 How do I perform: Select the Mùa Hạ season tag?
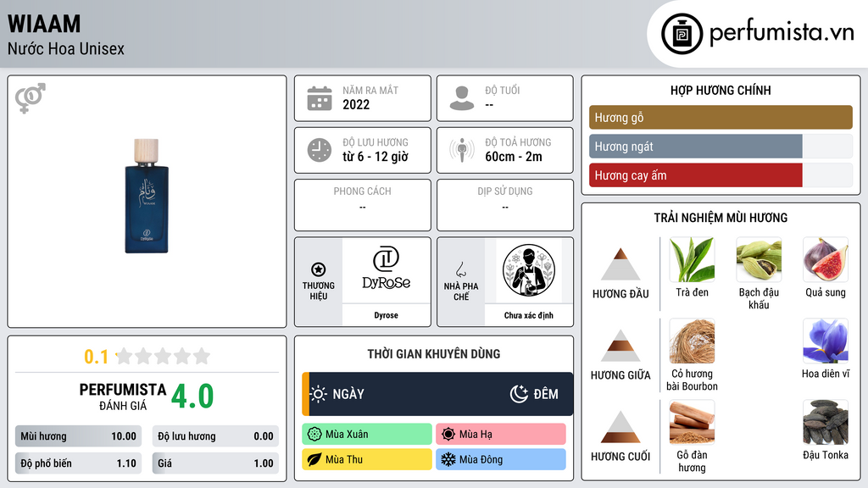(x=501, y=435)
